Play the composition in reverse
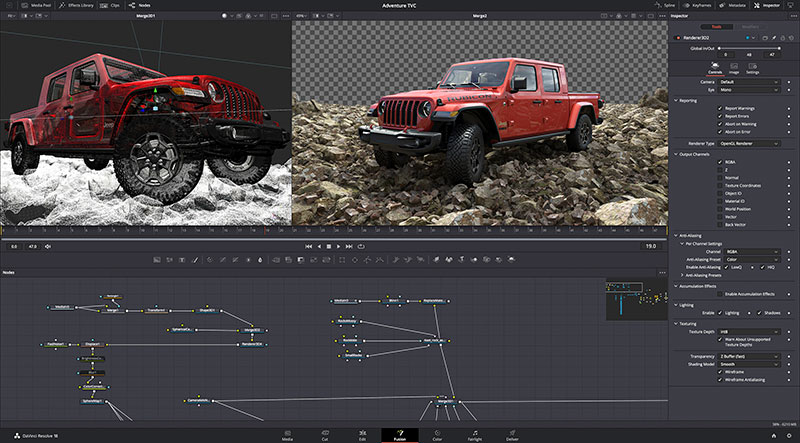This screenshot has height=443, width=800. 319,247
